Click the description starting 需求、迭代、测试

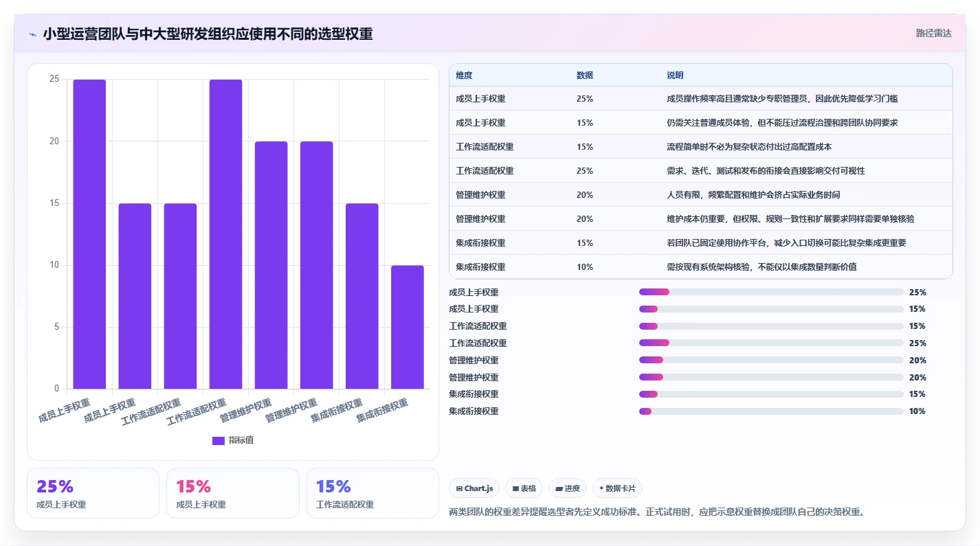coord(766,171)
